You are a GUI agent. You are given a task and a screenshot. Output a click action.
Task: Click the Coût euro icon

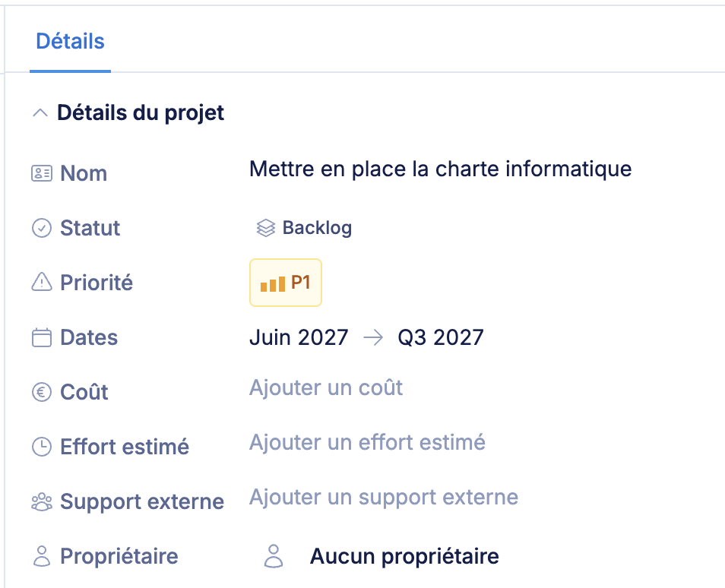tap(41, 392)
